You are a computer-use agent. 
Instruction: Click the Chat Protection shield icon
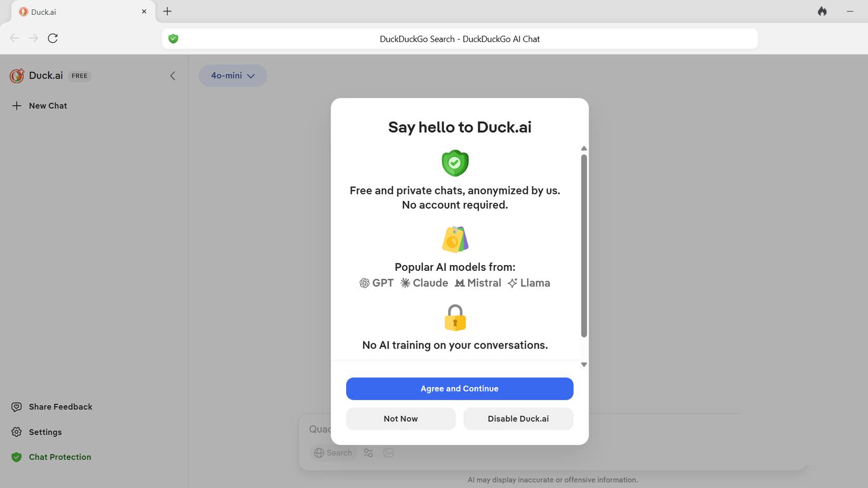(16, 457)
